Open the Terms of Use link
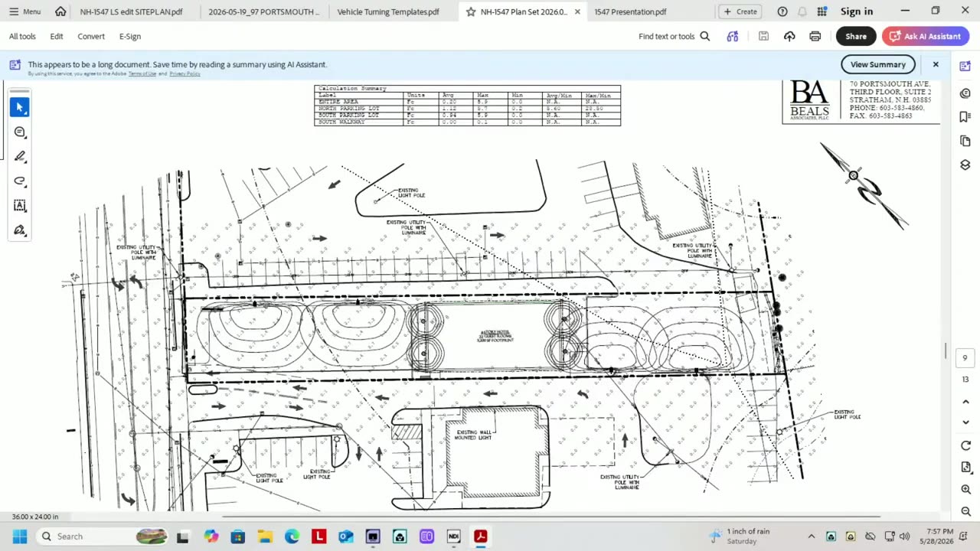The width and height of the screenshot is (980, 551). (142, 73)
